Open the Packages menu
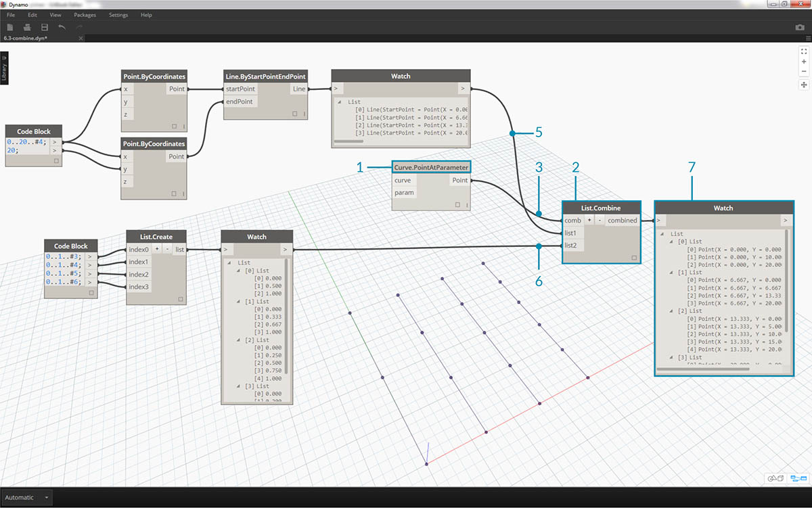The height and width of the screenshot is (508, 812). (x=85, y=15)
